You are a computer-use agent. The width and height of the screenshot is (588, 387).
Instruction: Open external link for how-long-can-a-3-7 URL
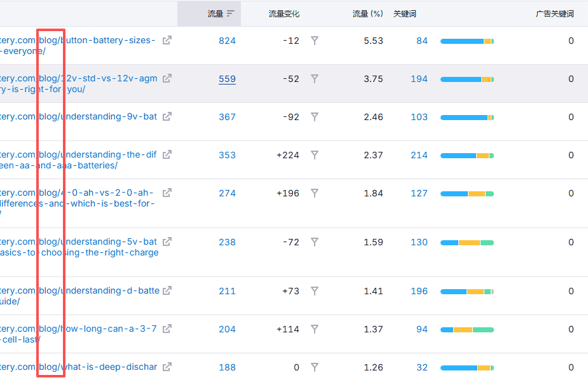[x=167, y=329]
